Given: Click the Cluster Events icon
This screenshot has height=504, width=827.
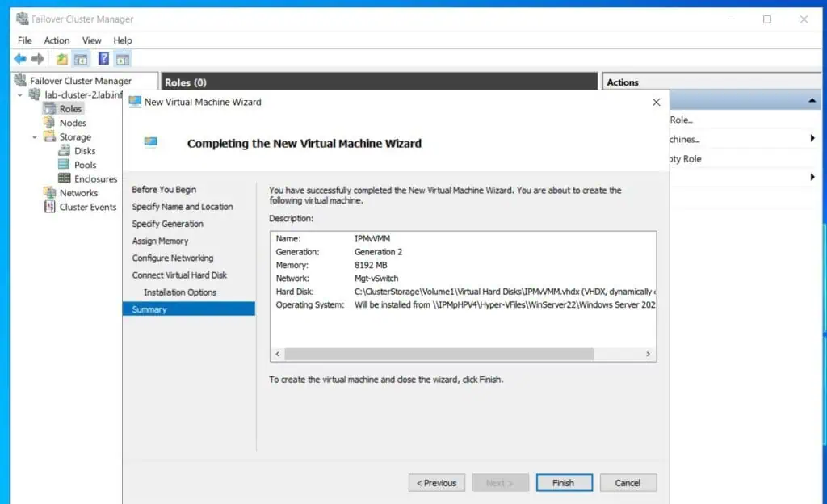Looking at the screenshot, I should click(x=49, y=207).
